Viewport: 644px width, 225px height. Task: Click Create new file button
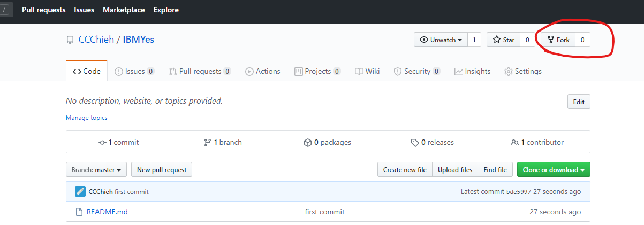click(x=405, y=170)
